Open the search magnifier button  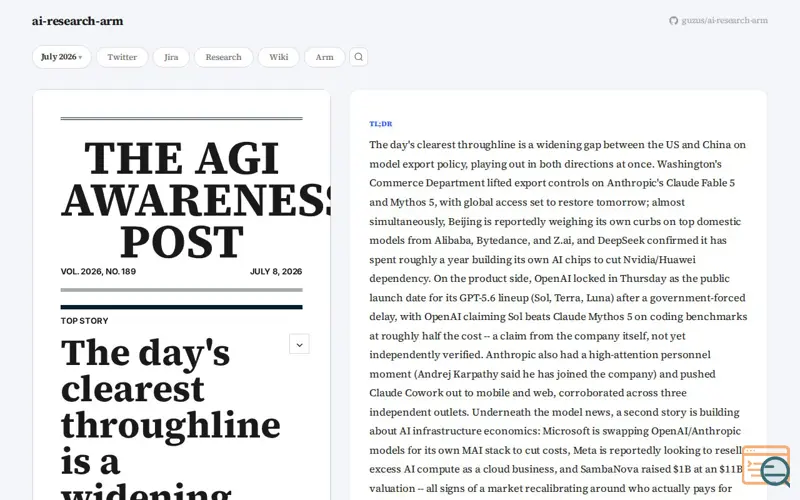click(x=359, y=57)
